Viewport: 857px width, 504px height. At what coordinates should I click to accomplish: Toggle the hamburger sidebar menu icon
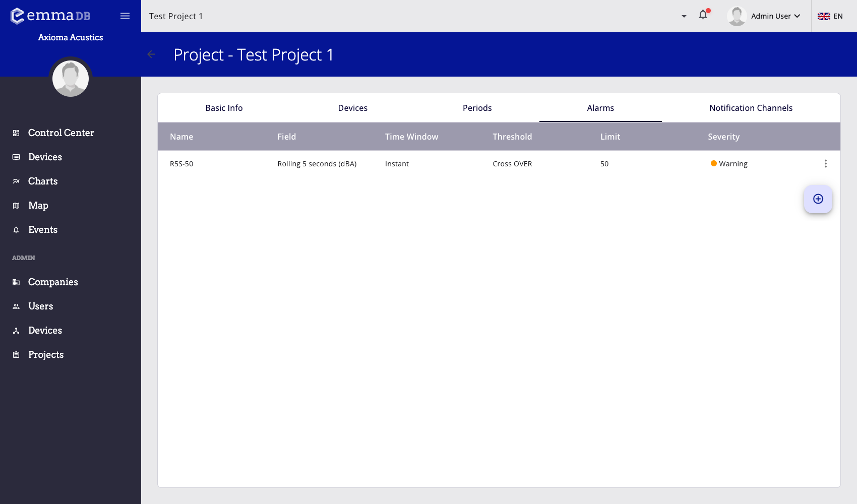[125, 16]
